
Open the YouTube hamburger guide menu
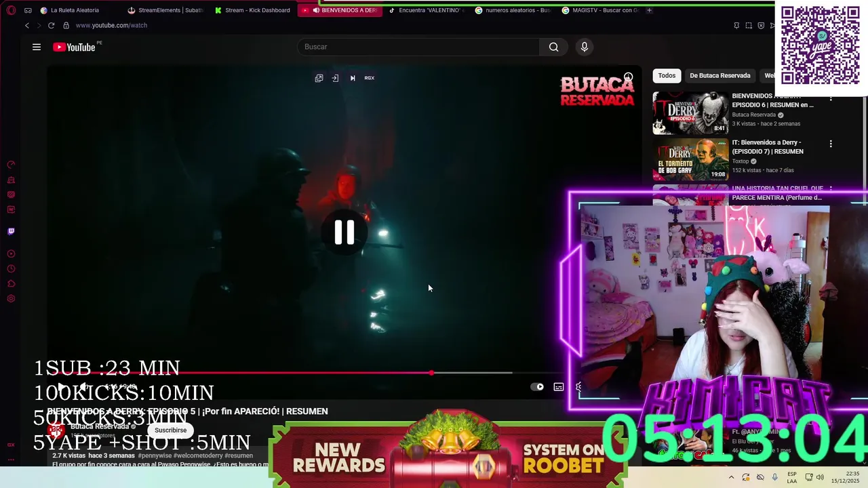tap(37, 47)
